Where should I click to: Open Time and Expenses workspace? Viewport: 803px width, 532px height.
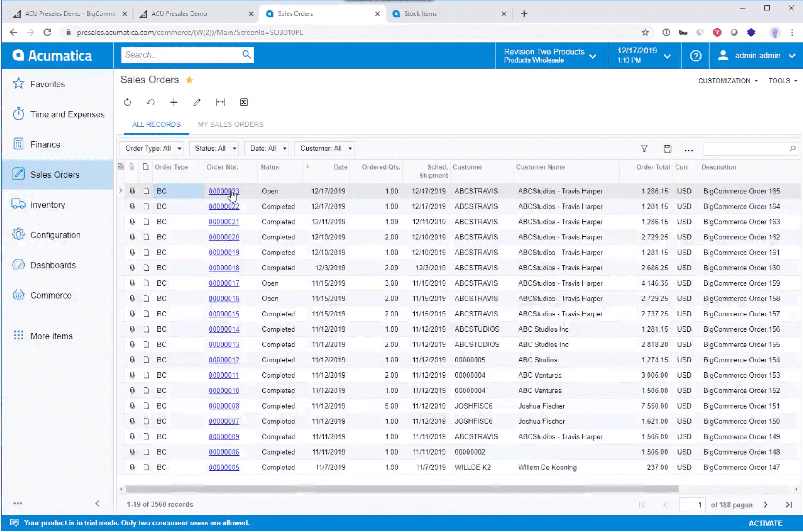coord(57,114)
